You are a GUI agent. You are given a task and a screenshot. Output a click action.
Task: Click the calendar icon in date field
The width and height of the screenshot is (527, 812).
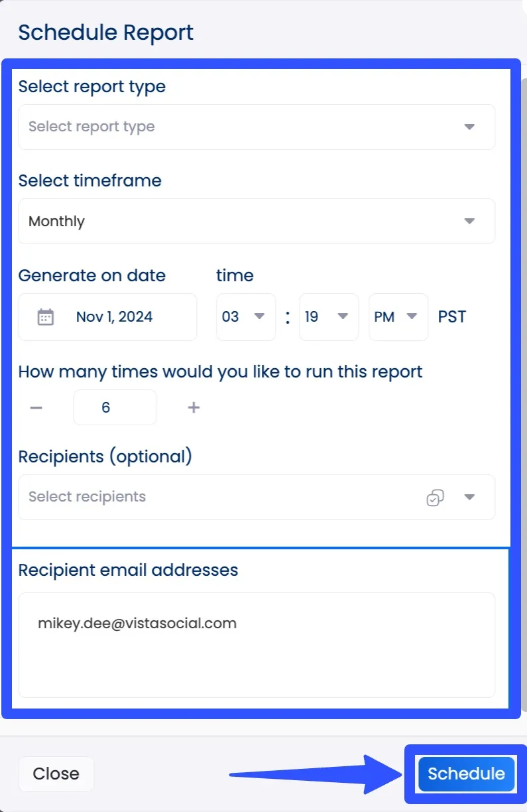coord(45,317)
